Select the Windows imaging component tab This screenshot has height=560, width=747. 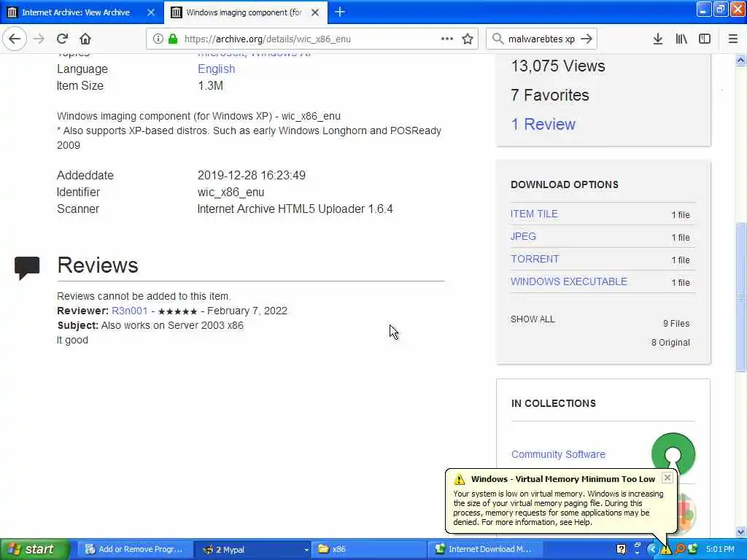[244, 12]
